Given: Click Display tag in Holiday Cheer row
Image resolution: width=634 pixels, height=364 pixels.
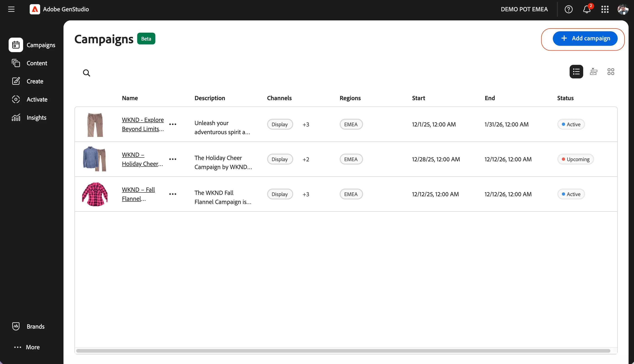Looking at the screenshot, I should 280,159.
